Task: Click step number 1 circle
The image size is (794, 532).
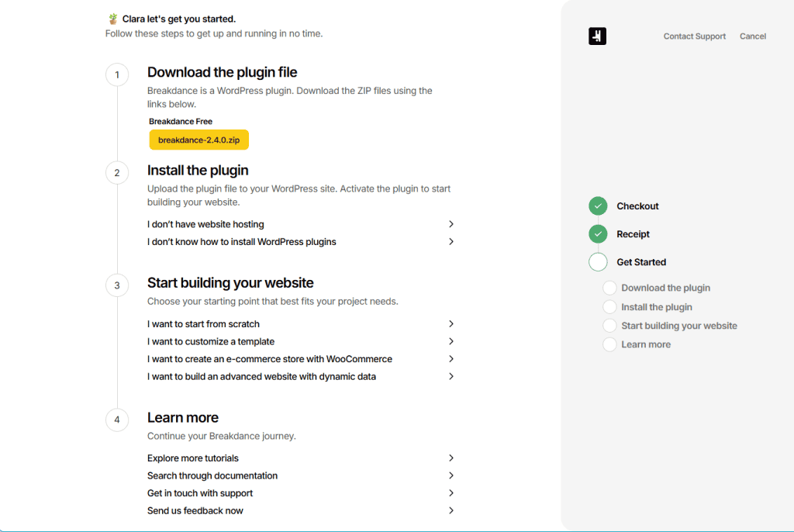Action: [x=117, y=75]
